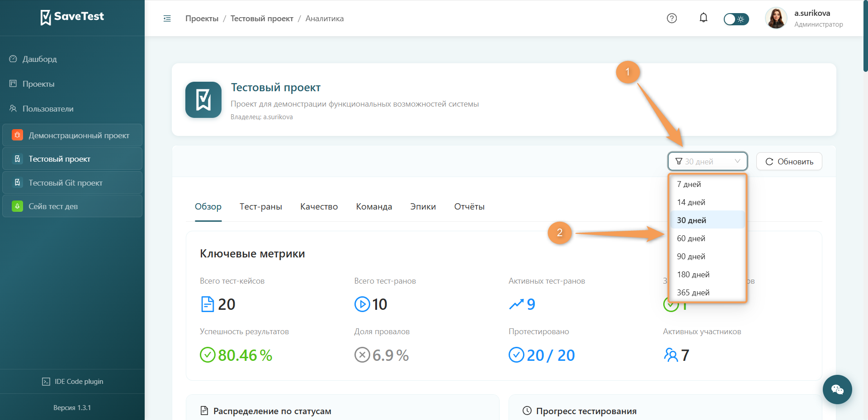The height and width of the screenshot is (420, 868).
Task: Switch to Эпики tab
Action: point(423,206)
